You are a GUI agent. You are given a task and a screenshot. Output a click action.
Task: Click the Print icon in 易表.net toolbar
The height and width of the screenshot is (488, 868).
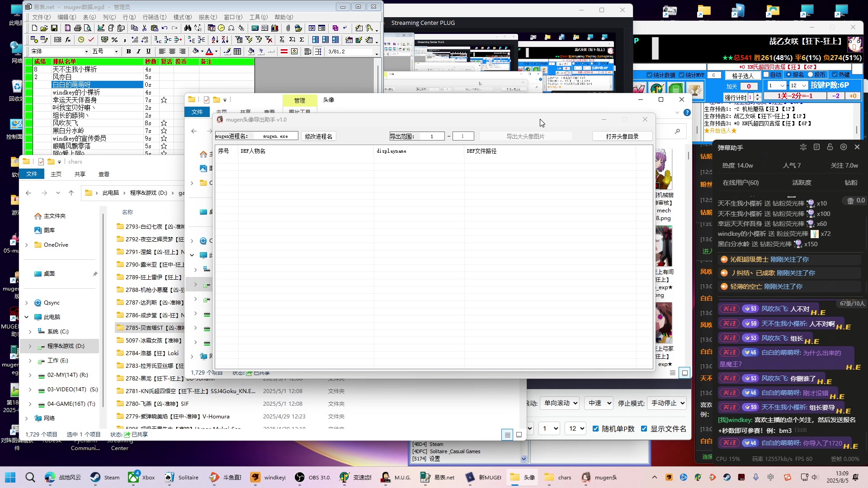tap(78, 28)
